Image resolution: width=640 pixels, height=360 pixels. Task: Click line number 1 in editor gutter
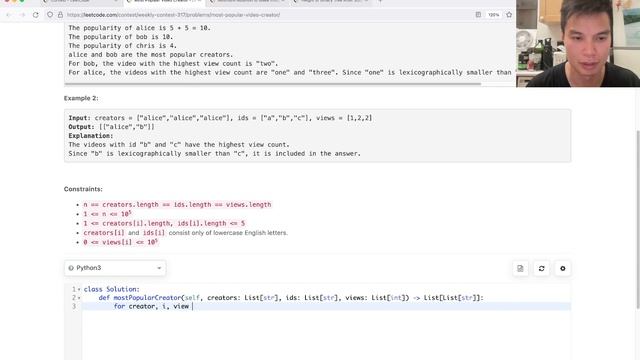[74, 289]
